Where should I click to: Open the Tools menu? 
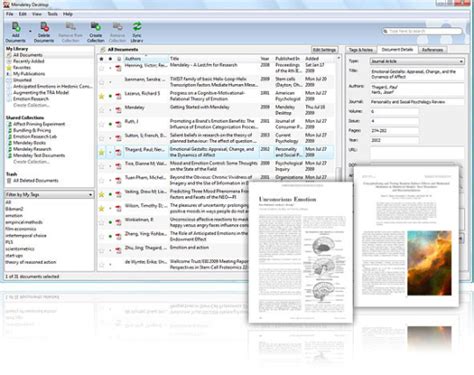click(52, 14)
